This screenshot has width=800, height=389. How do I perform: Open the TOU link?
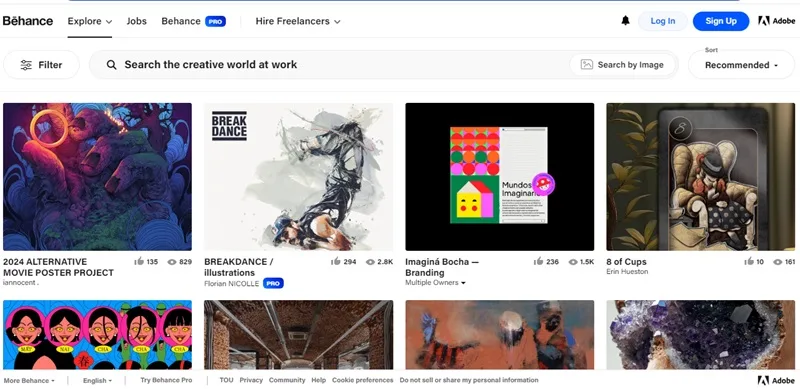pyautogui.click(x=226, y=380)
